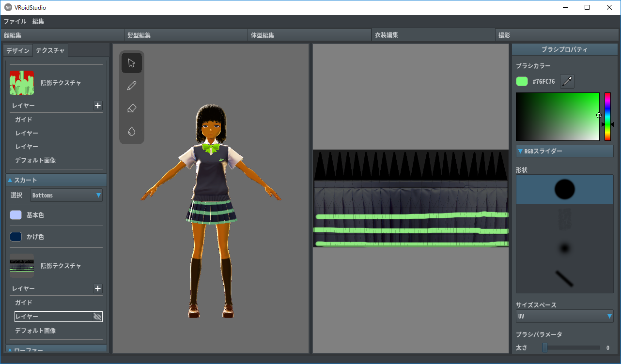The width and height of the screenshot is (621, 364).
Task: Add a layer in the スカート section
Action: pyautogui.click(x=98, y=288)
